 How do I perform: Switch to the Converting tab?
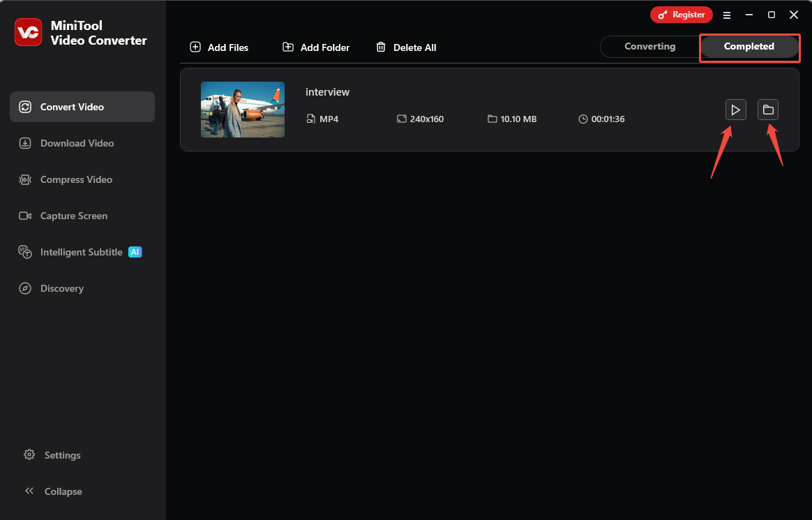[x=649, y=46]
